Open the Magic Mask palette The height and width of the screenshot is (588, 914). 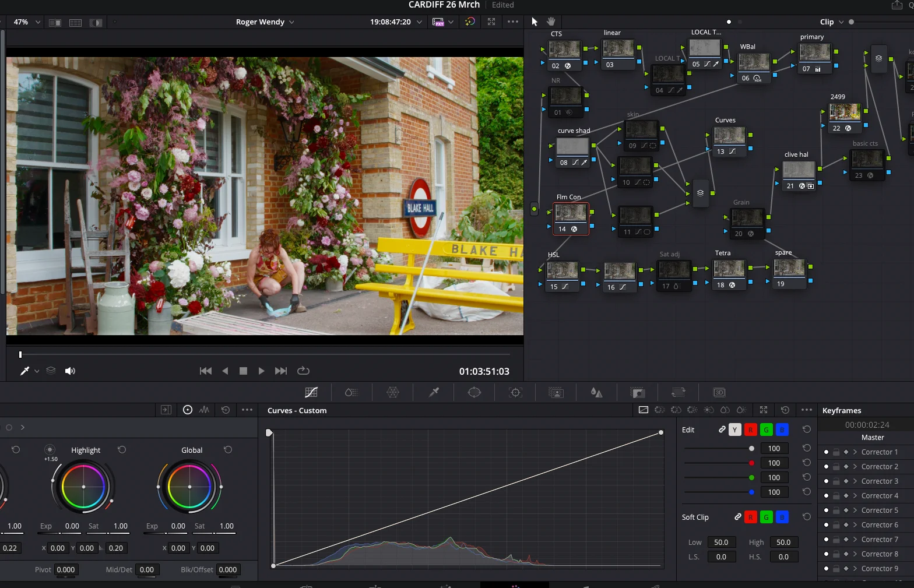[556, 392]
